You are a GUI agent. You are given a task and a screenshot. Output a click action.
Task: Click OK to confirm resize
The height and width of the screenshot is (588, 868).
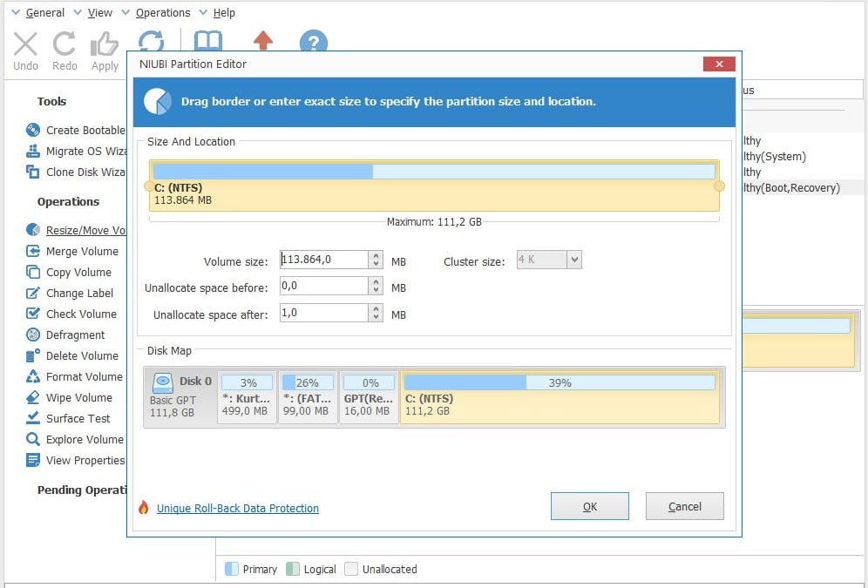coord(589,506)
